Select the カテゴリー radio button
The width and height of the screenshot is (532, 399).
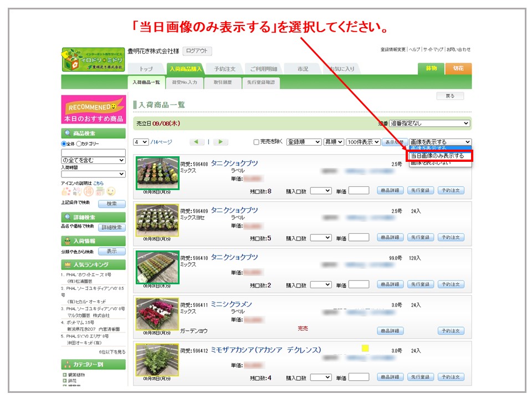pyautogui.click(x=79, y=144)
